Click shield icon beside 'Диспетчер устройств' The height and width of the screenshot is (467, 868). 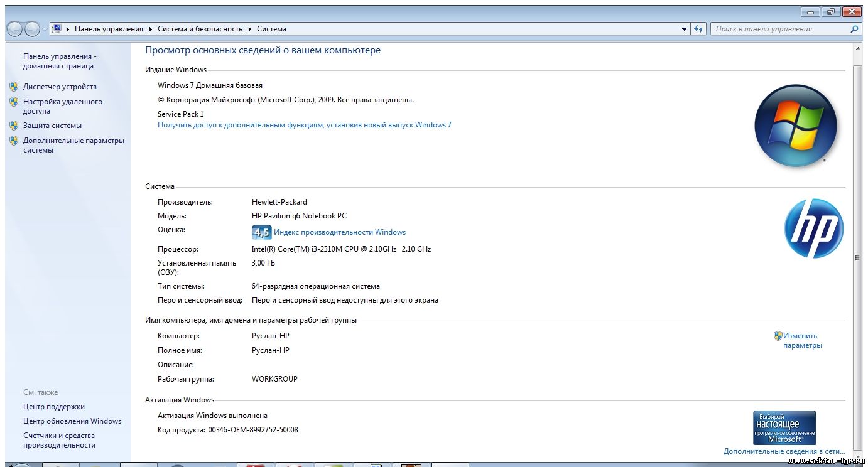[x=14, y=87]
